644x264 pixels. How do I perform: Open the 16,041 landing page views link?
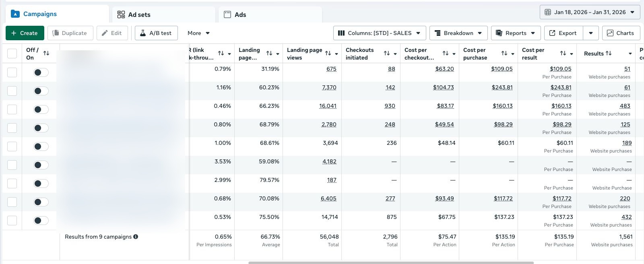[328, 106]
